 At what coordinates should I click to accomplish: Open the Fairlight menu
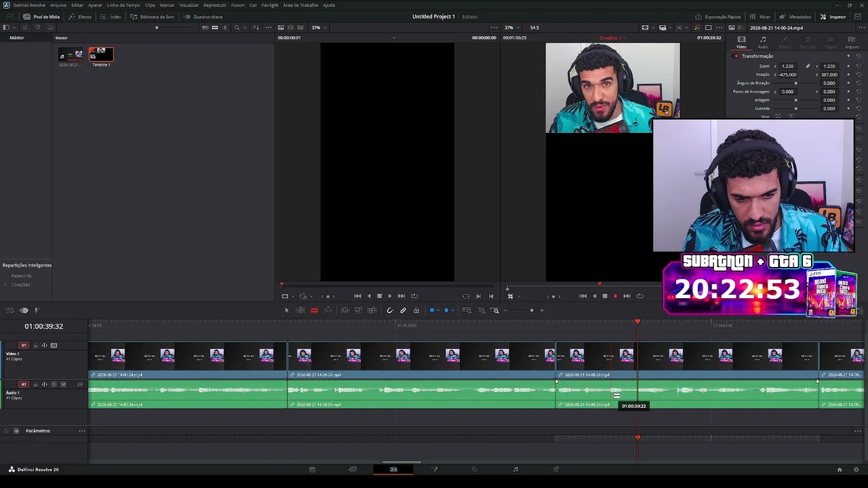tap(270, 5)
